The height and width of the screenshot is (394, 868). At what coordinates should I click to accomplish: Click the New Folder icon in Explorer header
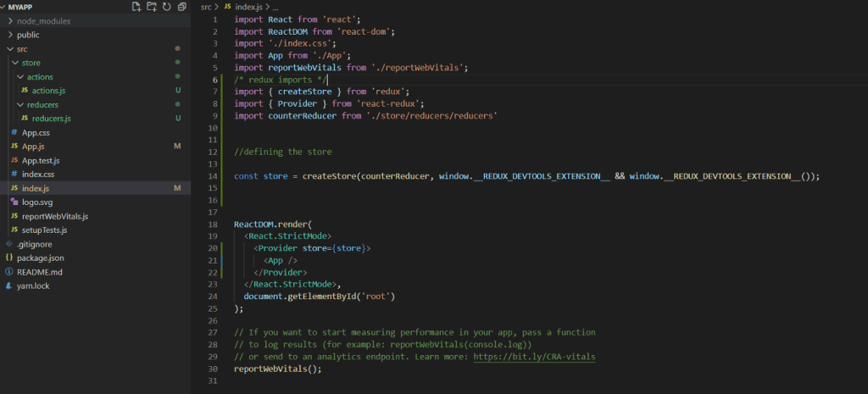152,7
